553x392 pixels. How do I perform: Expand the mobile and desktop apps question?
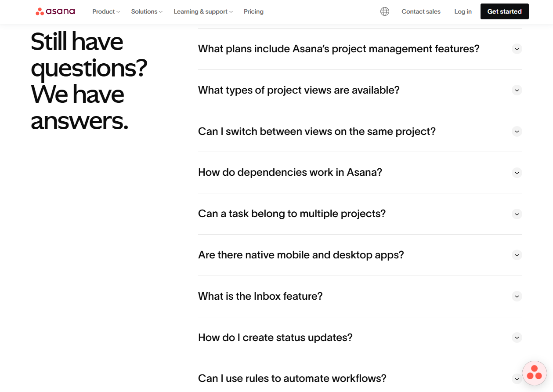[517, 255]
